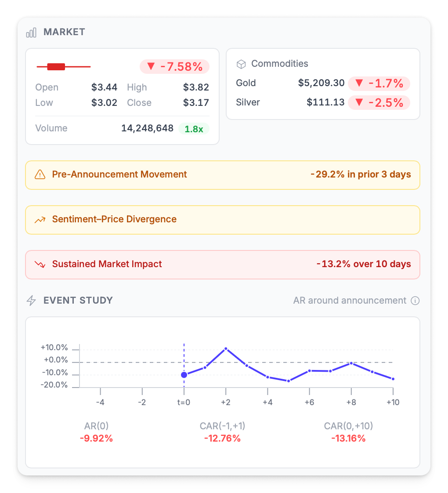Screen dimensions: 448x493
Task: Click the Sentiment–Price Divergence trend icon
Action: (x=40, y=220)
